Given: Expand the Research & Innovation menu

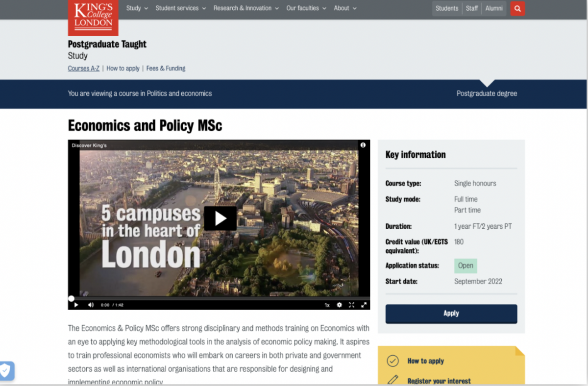Looking at the screenshot, I should pos(246,8).
